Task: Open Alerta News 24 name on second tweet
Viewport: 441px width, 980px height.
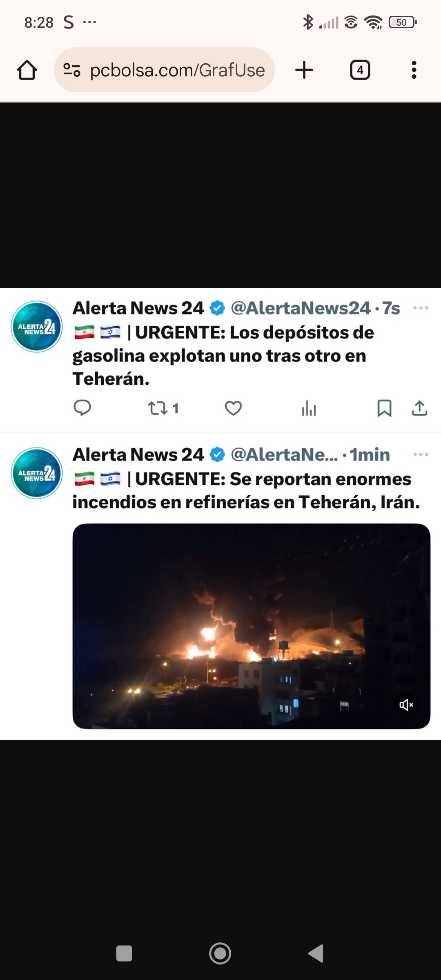Action: (138, 454)
